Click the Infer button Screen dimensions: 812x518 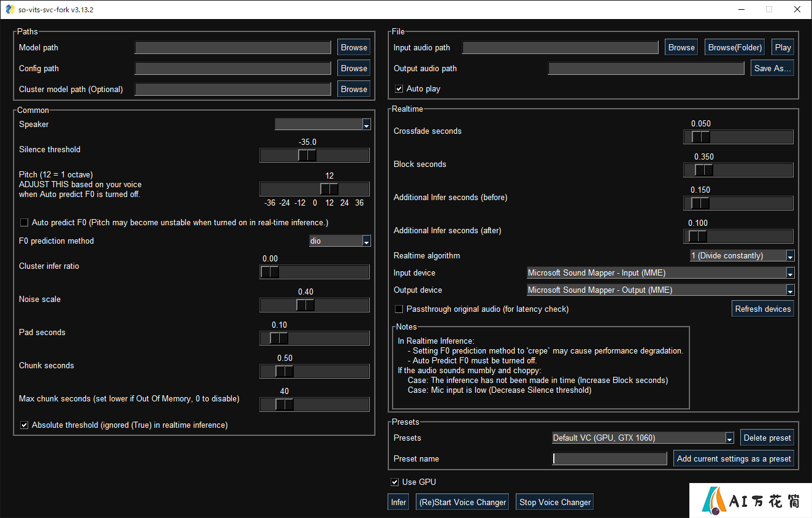tap(399, 502)
